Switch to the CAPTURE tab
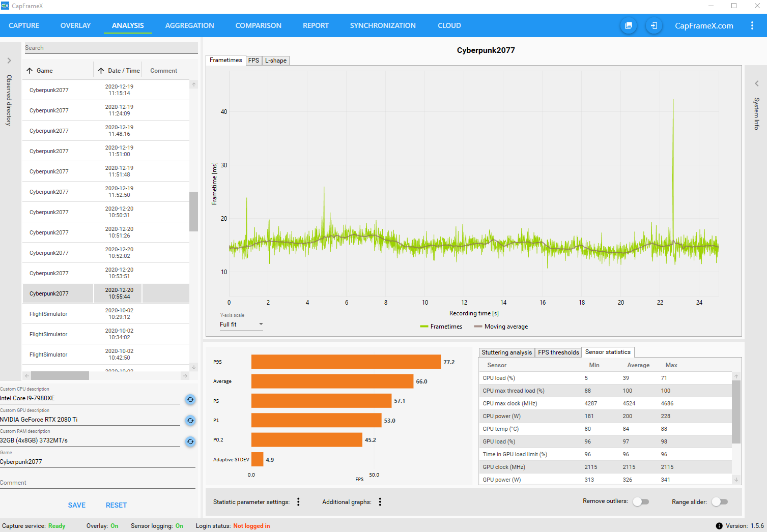The height and width of the screenshot is (532, 767). pyautogui.click(x=24, y=25)
